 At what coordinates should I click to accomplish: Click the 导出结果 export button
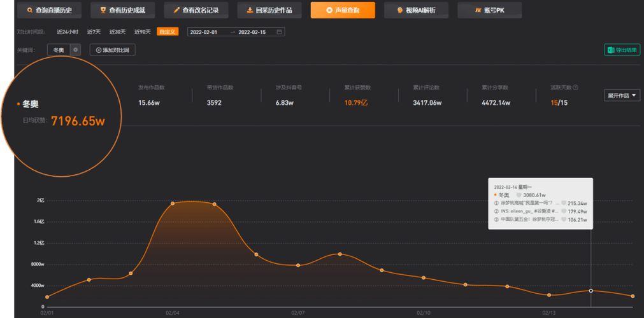[x=622, y=50]
